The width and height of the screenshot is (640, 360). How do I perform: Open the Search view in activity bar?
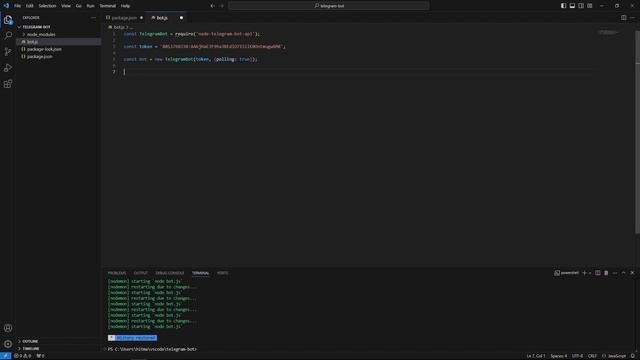[x=8, y=36]
